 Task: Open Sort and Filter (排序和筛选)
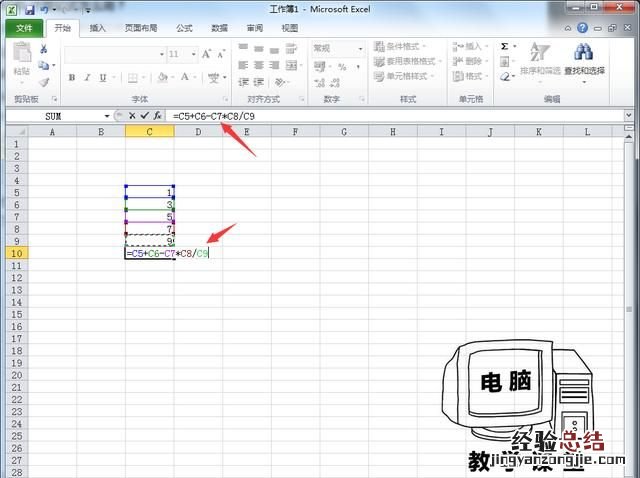coord(540,58)
